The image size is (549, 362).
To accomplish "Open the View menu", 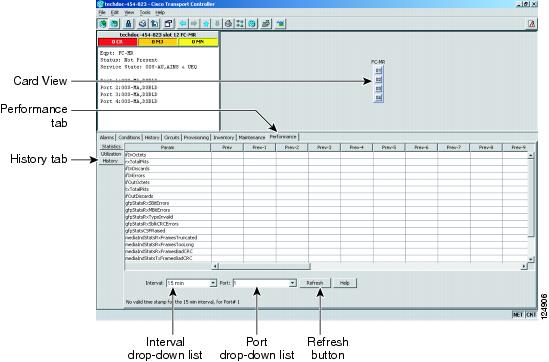I will pyautogui.click(x=129, y=12).
